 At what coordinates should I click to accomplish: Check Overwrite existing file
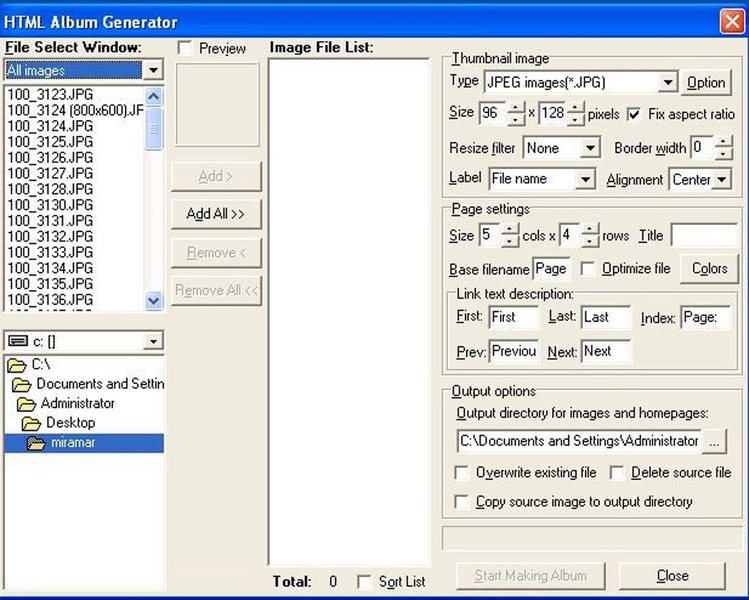[x=461, y=473]
